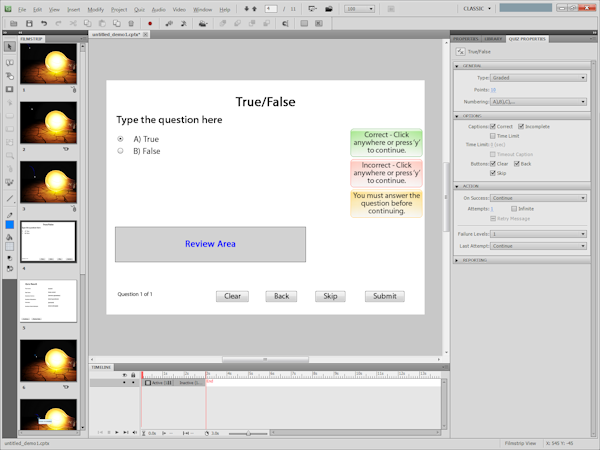Open the On Success dropdown
The image size is (600, 450).
point(538,198)
